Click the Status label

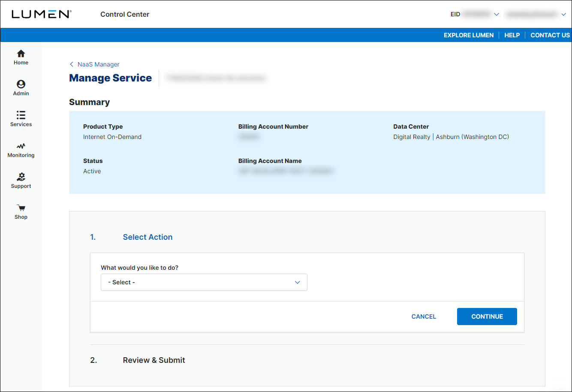coord(93,161)
